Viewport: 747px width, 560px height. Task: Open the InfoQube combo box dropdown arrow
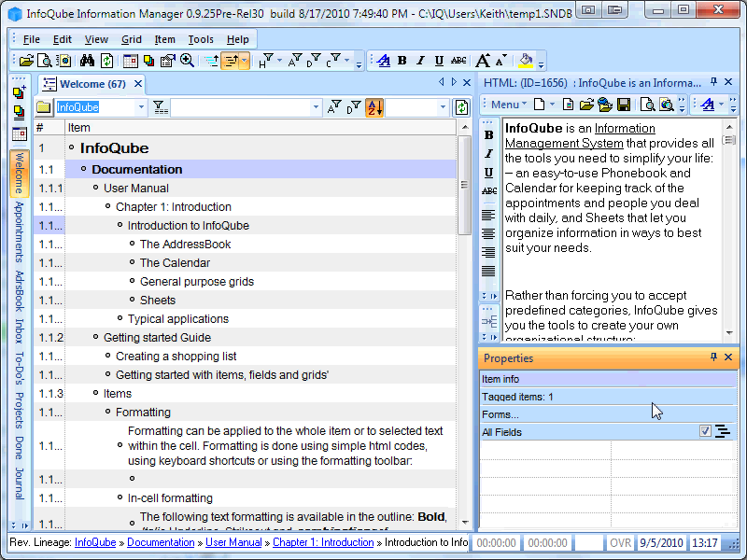141,107
